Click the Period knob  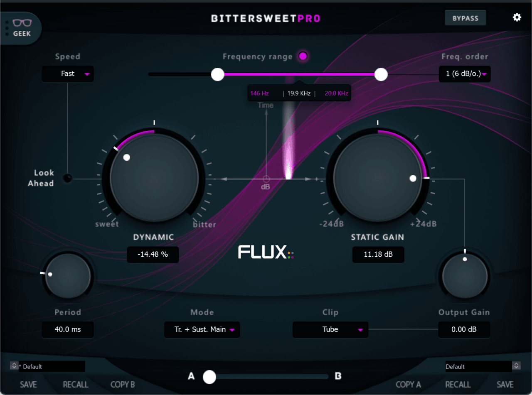(68, 276)
